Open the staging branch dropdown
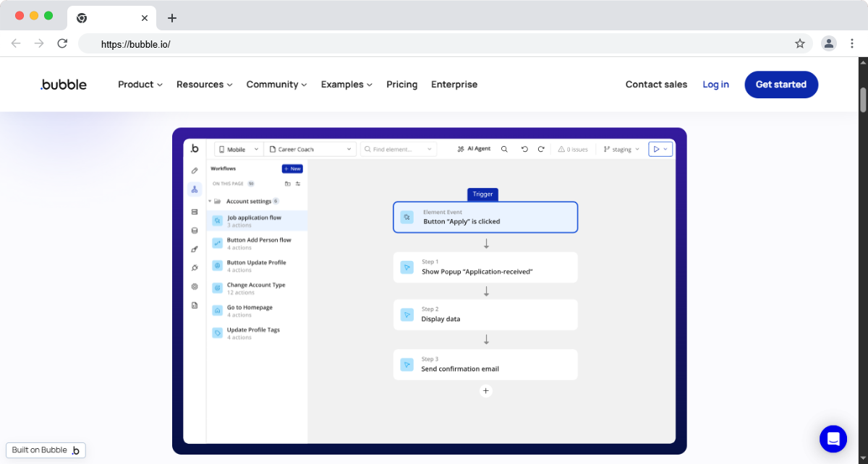 [622, 150]
